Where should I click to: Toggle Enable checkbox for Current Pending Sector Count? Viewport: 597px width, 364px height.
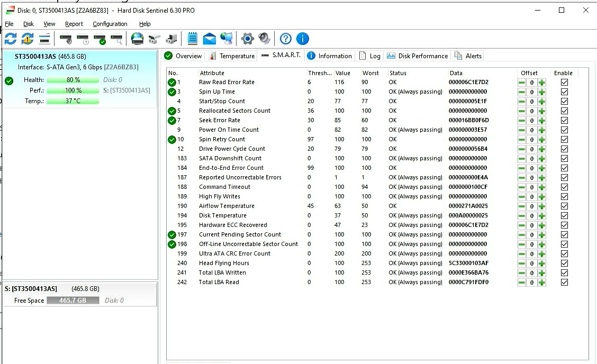(x=564, y=234)
